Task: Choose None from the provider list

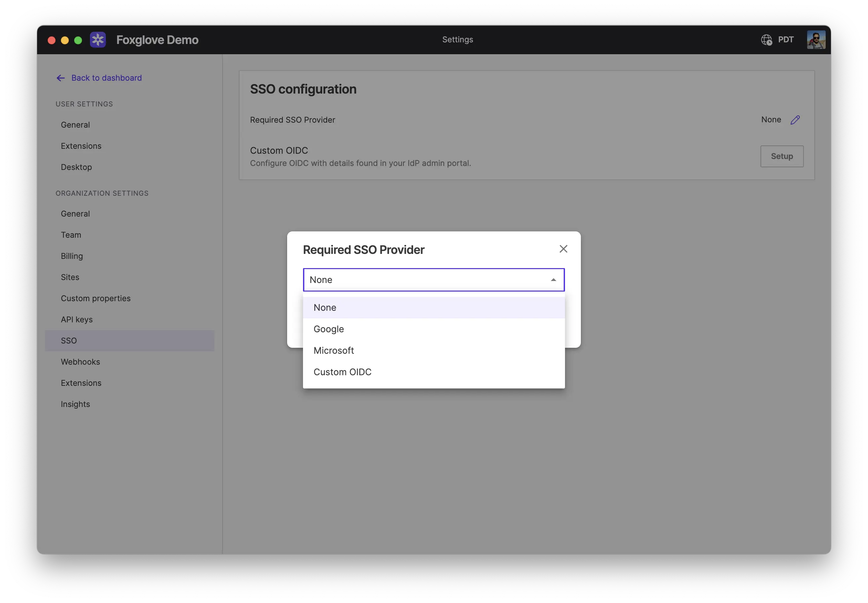Action: click(325, 307)
